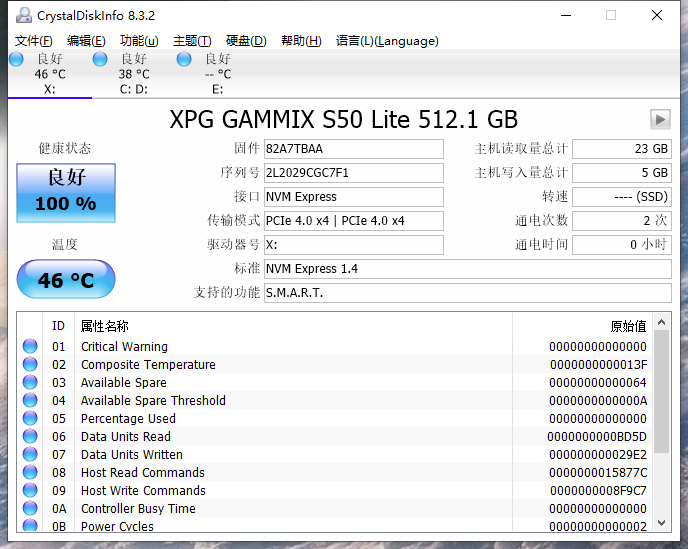Click status orb for Composite Temperature row
This screenshot has height=549, width=688.
pos(30,364)
